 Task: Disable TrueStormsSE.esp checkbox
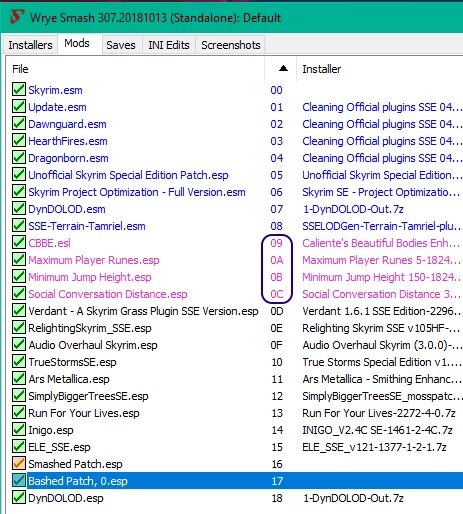coord(19,362)
